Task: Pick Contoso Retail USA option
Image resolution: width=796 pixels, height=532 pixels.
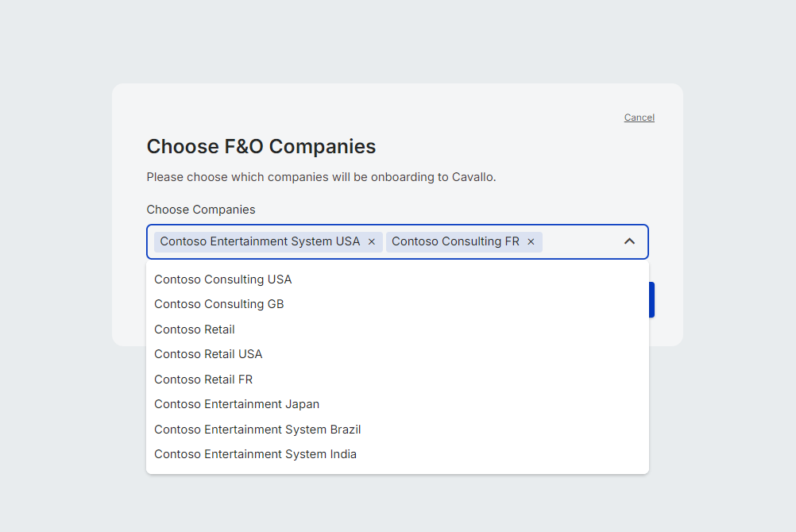Action: pyautogui.click(x=208, y=354)
